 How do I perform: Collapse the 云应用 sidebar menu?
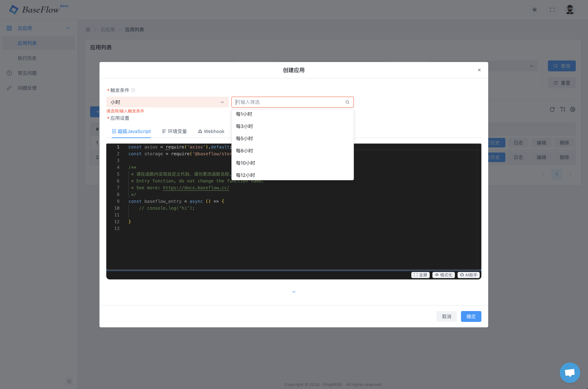[x=68, y=28]
